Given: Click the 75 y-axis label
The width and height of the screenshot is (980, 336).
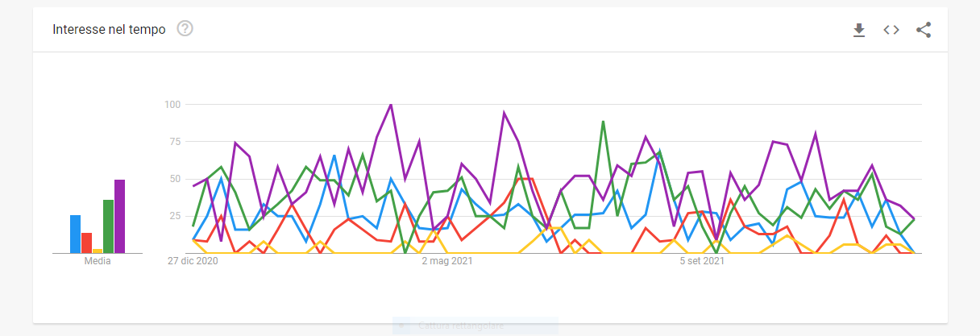Looking at the screenshot, I should point(175,142).
